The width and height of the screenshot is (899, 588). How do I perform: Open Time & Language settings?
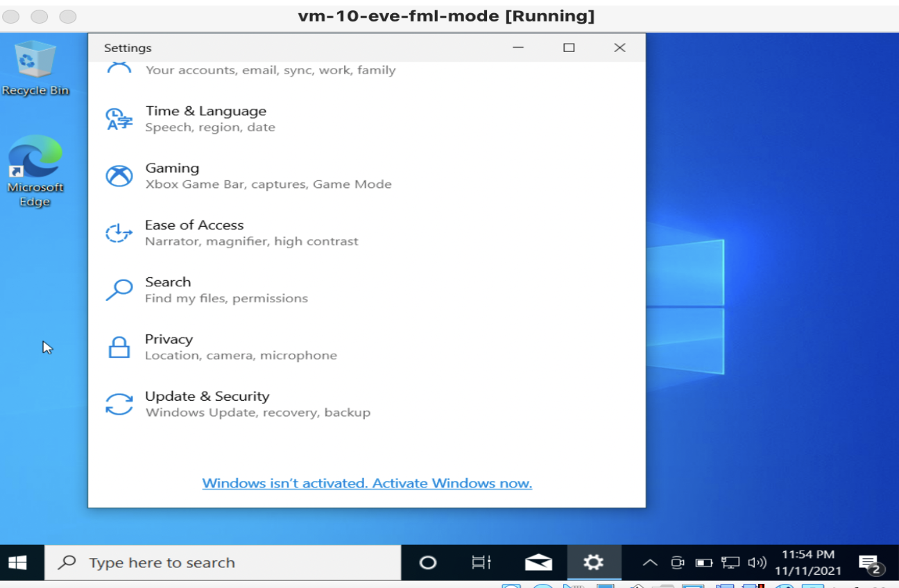[x=206, y=118]
